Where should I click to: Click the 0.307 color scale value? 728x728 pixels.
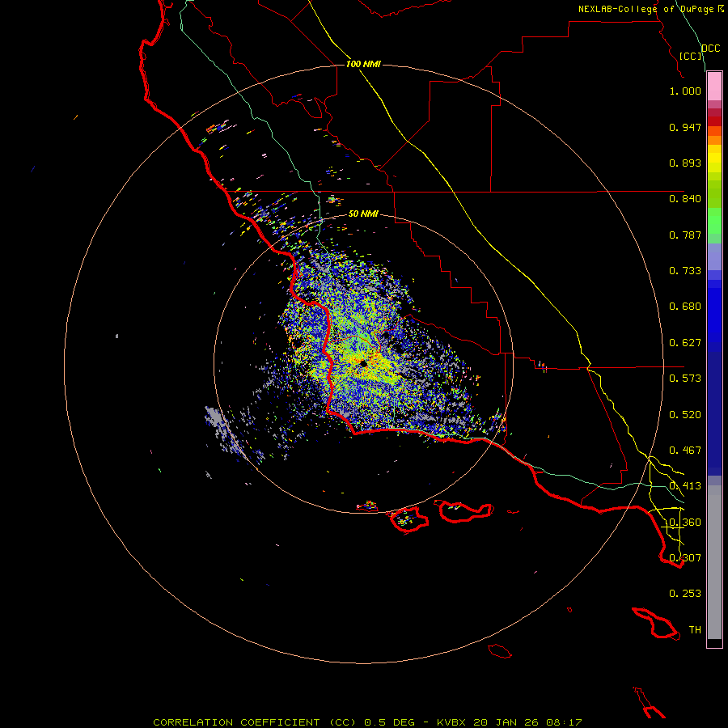click(x=685, y=558)
